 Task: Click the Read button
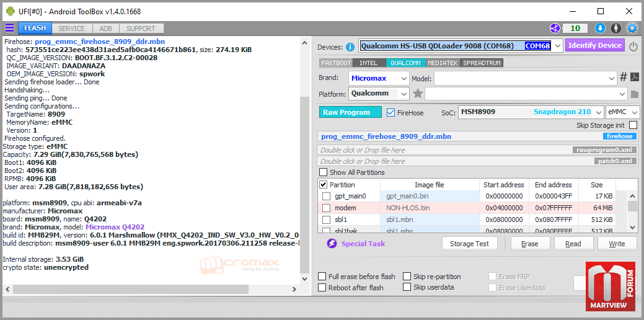[573, 243]
